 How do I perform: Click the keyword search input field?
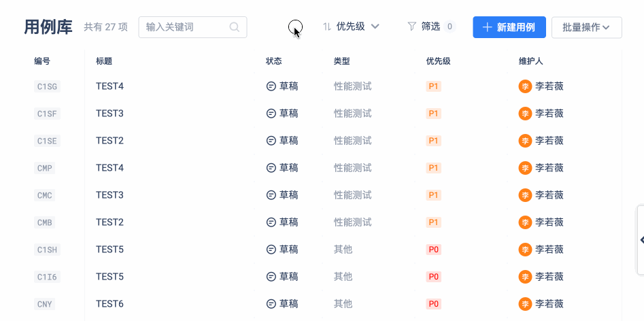tap(186, 27)
